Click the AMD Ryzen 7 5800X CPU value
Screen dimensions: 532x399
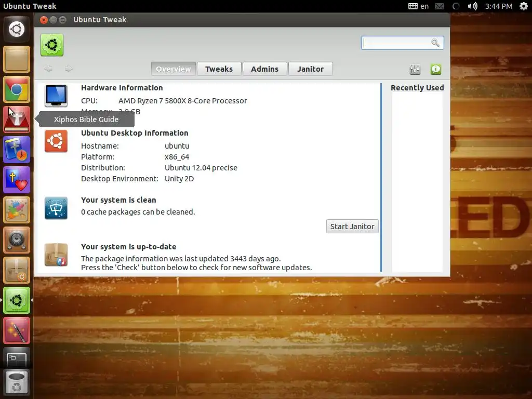coord(182,101)
